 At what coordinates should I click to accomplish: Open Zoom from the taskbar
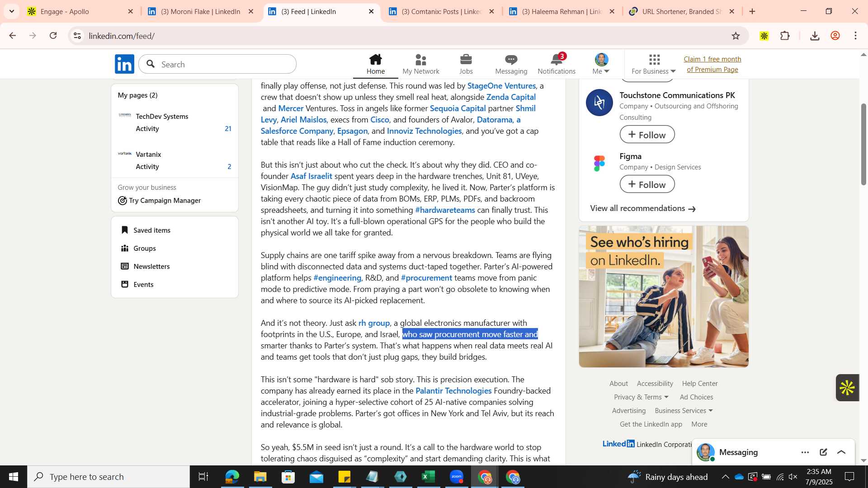pyautogui.click(x=457, y=477)
